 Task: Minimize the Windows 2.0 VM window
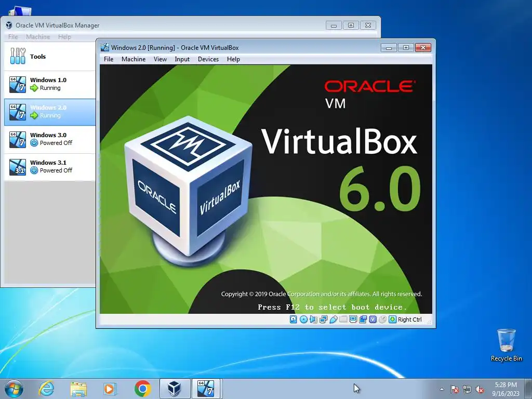[x=389, y=47]
